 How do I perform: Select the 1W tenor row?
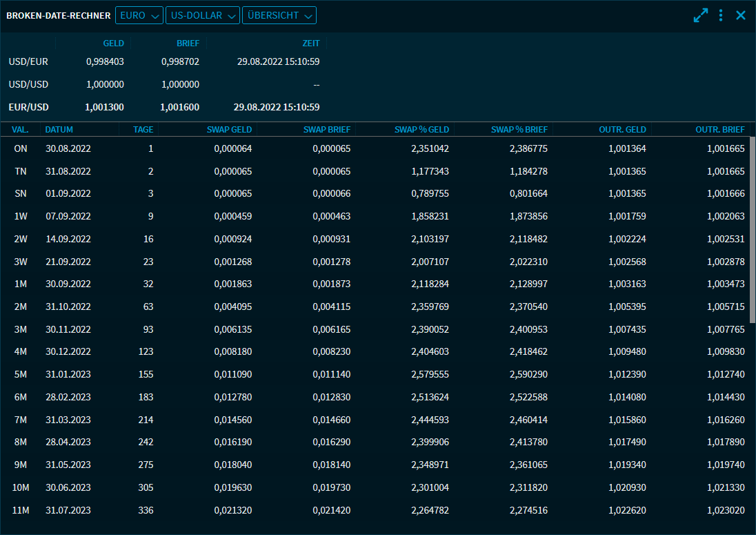pos(372,216)
